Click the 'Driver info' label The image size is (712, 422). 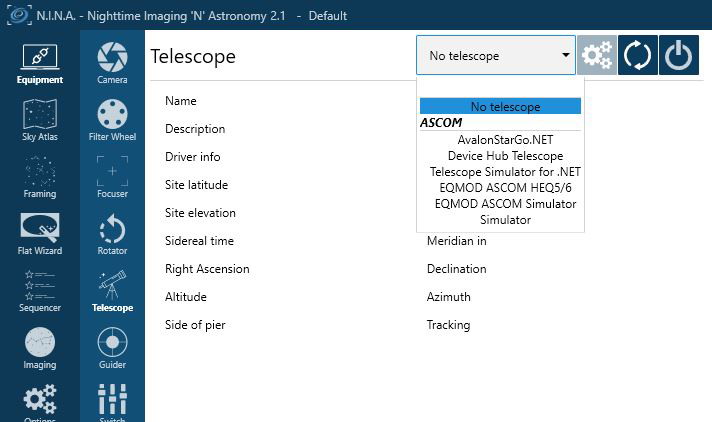point(193,157)
